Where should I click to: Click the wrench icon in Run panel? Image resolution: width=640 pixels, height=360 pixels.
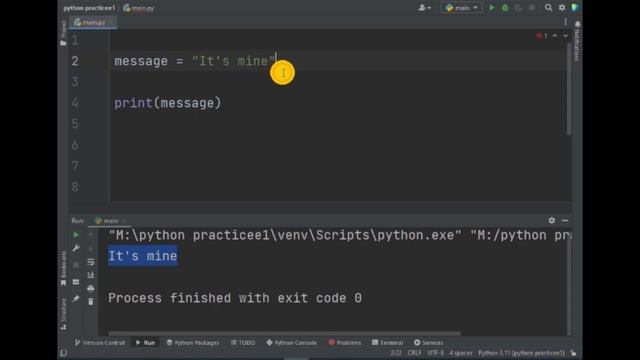point(76,248)
